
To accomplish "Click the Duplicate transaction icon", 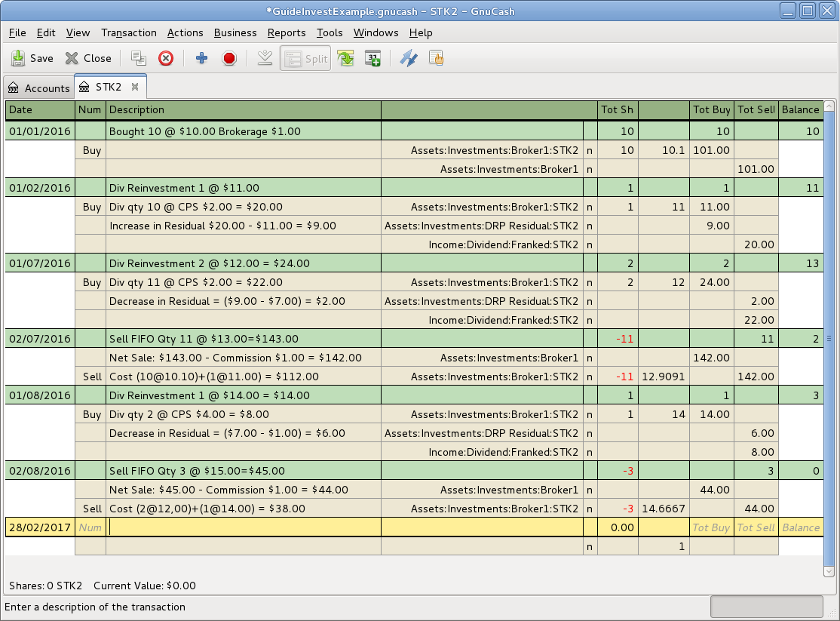I will pyautogui.click(x=138, y=58).
